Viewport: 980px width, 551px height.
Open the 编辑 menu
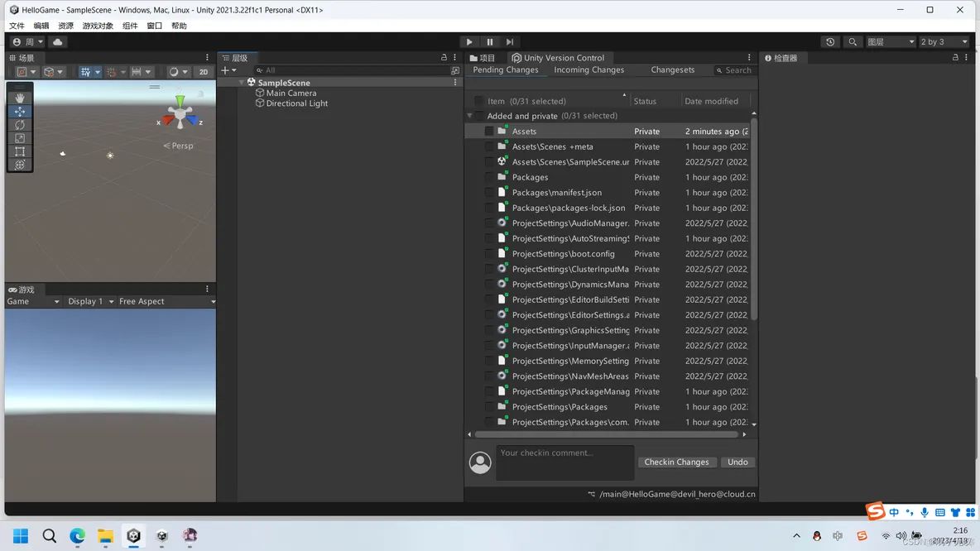click(41, 26)
